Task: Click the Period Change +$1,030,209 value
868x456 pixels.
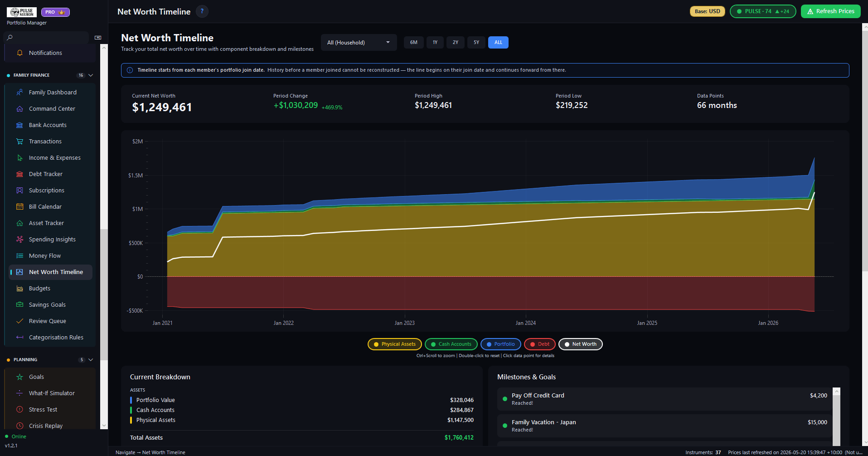Action: coord(296,105)
